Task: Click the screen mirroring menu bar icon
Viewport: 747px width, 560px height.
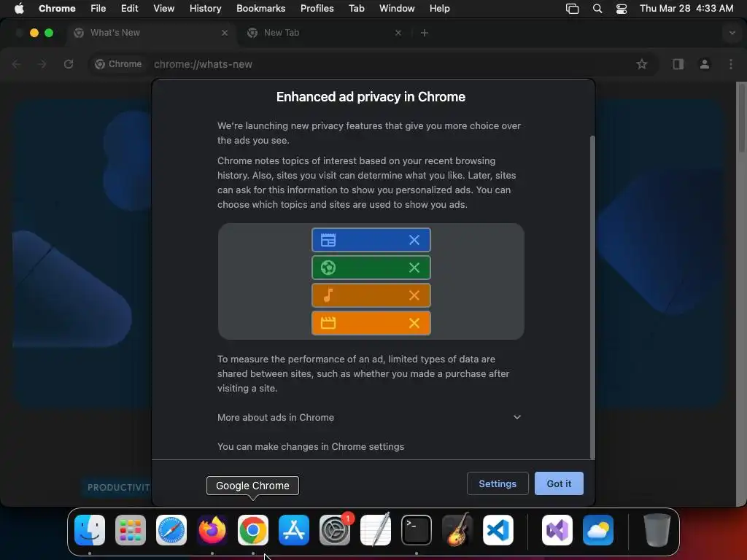Action: coord(572,8)
